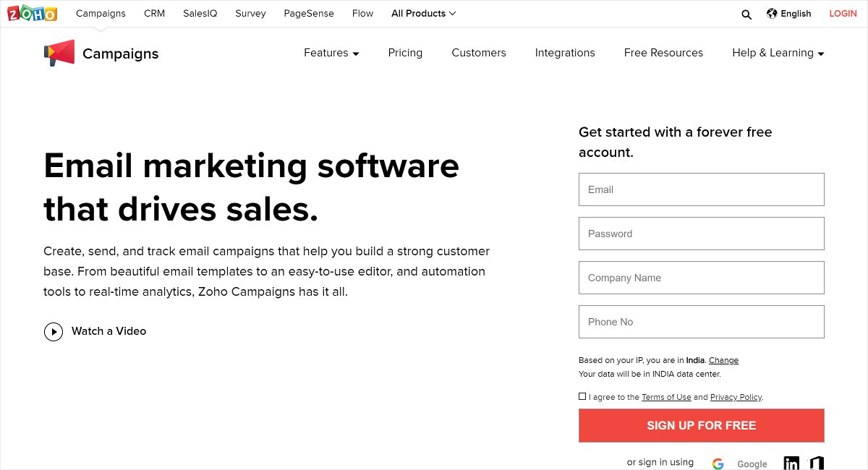Expand the All Products dropdown
This screenshot has height=470, width=868.
[x=423, y=13]
